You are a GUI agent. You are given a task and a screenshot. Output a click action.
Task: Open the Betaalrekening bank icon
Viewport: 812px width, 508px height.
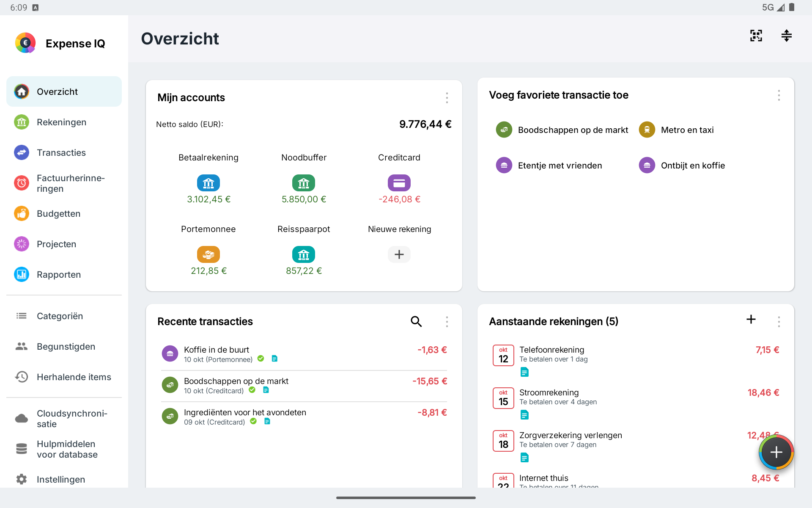point(208,183)
